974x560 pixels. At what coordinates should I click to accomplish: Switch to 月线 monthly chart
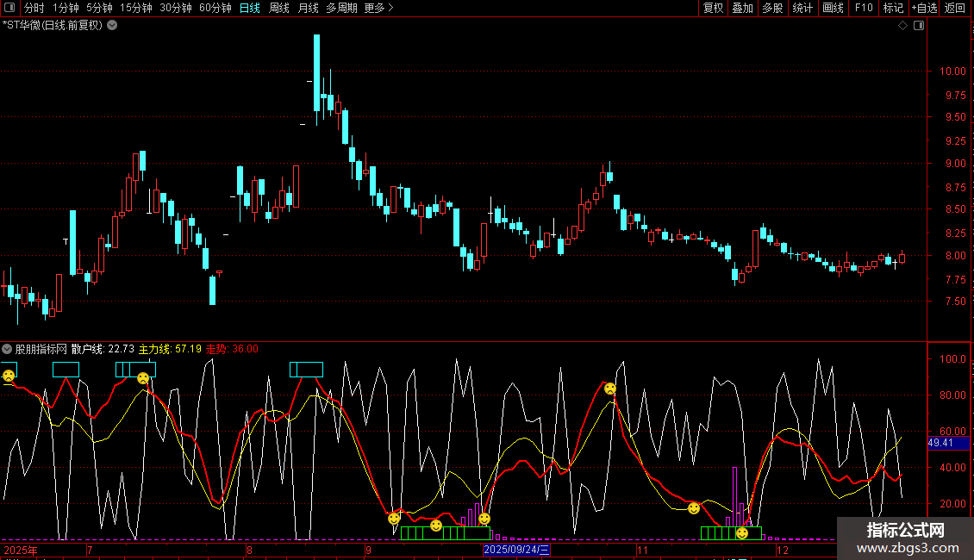[x=308, y=8]
